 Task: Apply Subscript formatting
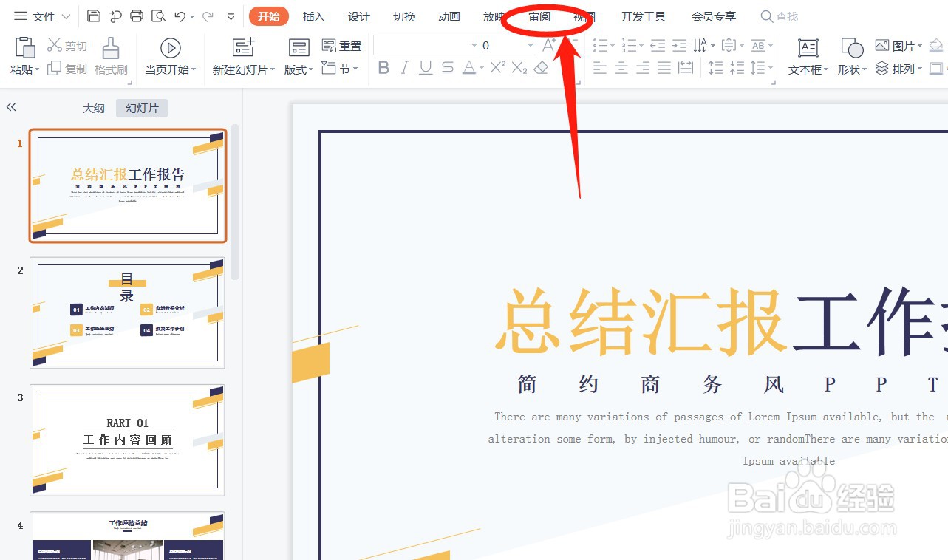[519, 68]
